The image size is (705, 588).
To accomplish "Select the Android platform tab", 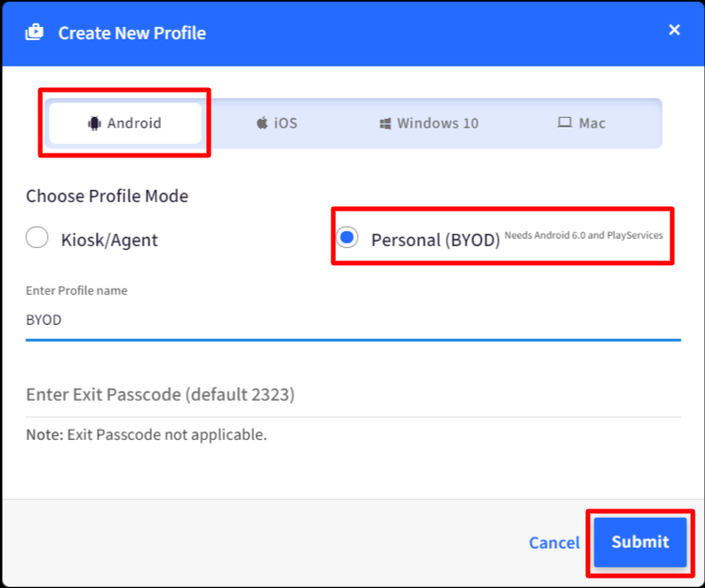I will coord(125,124).
